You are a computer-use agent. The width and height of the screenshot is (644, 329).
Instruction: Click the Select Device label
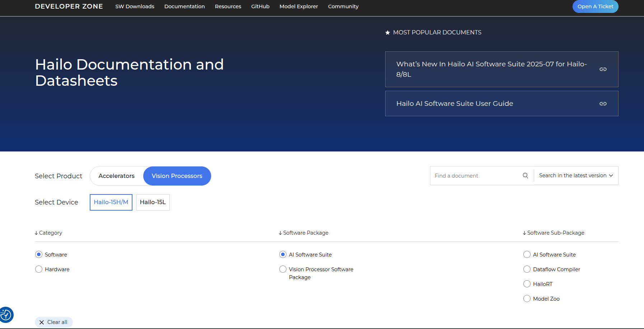[x=56, y=202]
